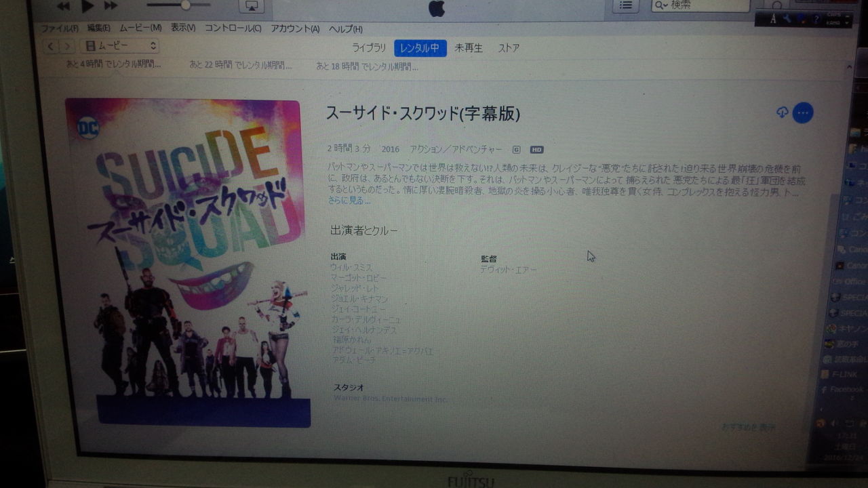This screenshot has width=868, height=488.
Task: Click cast member ジェイ・ヘルナンデス
Action: 365,330
